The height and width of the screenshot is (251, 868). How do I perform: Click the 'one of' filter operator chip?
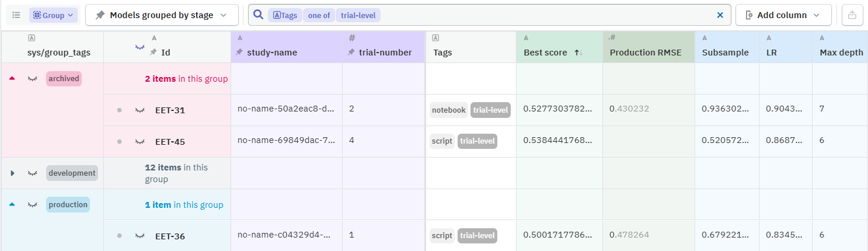[319, 15]
